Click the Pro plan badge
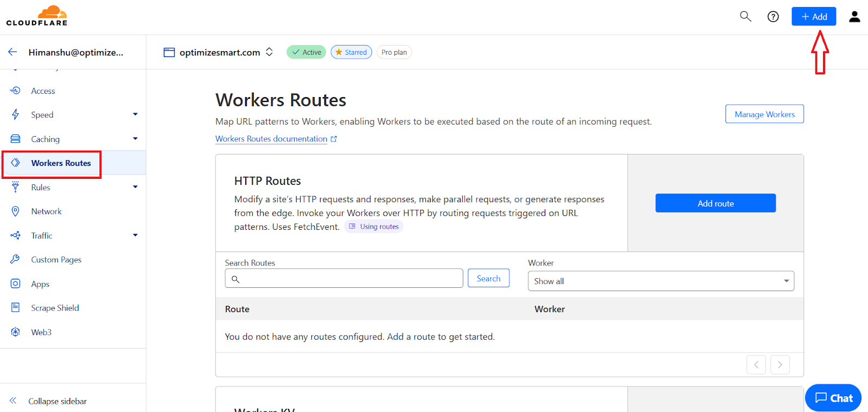Viewport: 868px width, 412px height. (x=394, y=52)
